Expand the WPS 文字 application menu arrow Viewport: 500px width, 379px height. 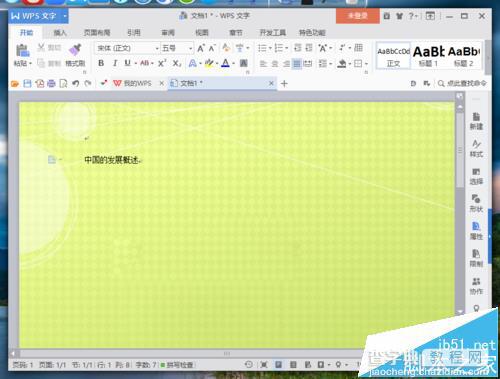click(x=65, y=16)
